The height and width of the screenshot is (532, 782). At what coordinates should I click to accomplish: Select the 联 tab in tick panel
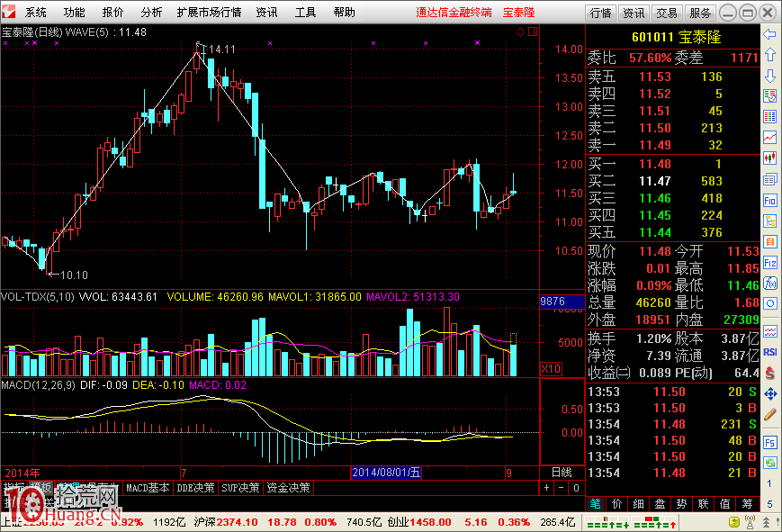[703, 503]
